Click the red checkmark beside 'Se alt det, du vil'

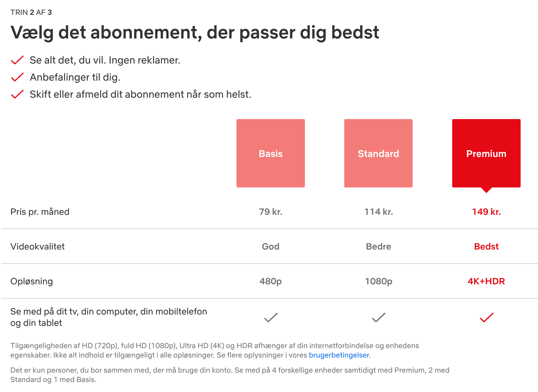pos(17,60)
